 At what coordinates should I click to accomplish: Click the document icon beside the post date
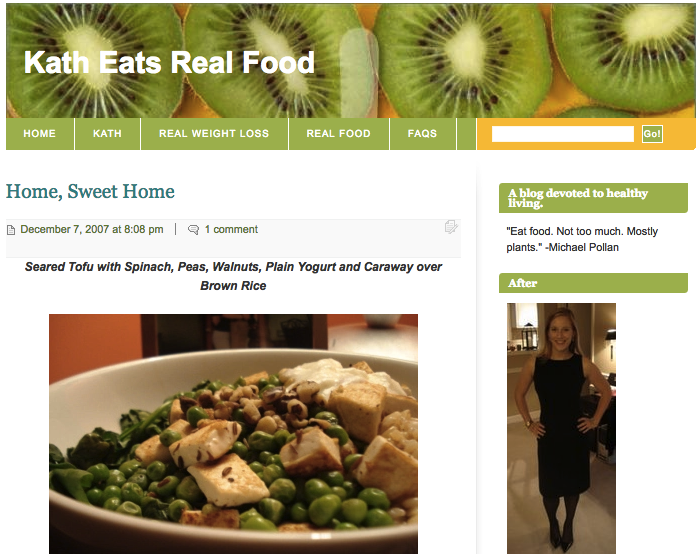pyautogui.click(x=11, y=230)
